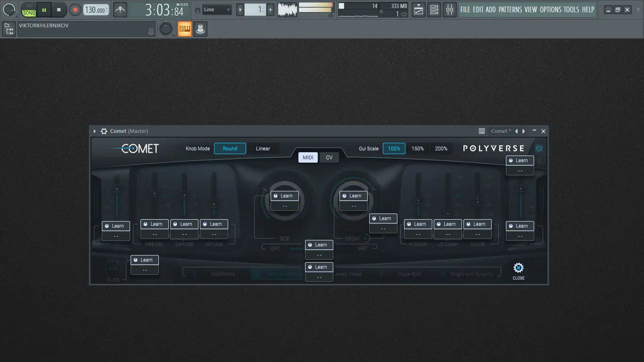
Task: Go to next preset arrow in Comet title bar
Action: (x=524, y=131)
